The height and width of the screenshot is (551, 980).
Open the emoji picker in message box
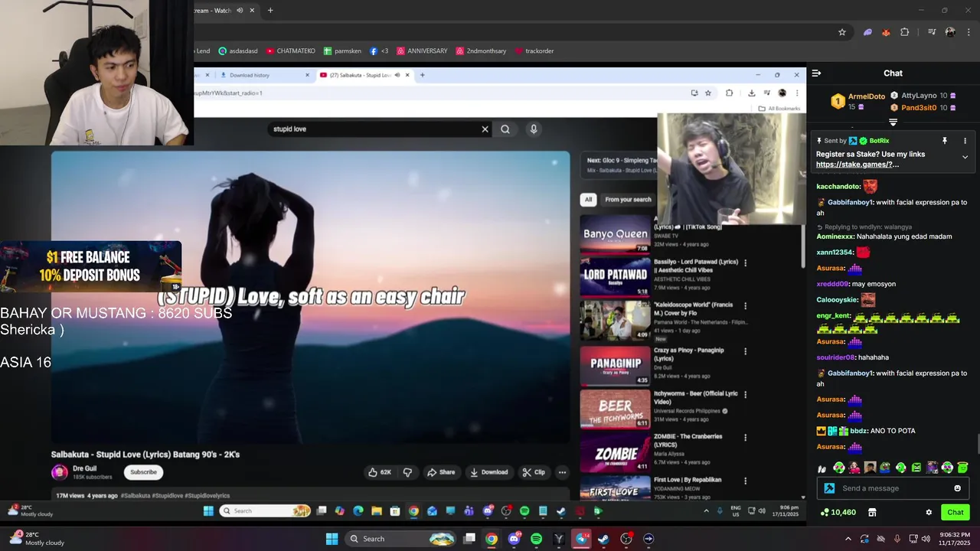pos(957,488)
